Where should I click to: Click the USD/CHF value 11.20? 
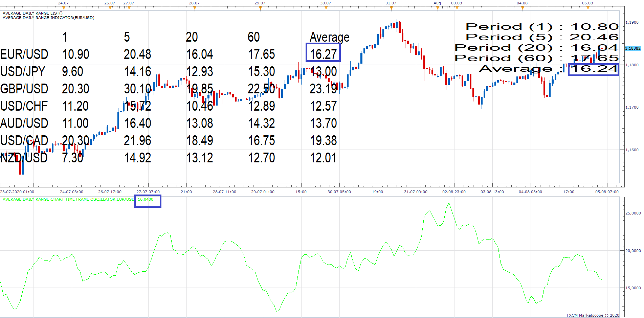(x=75, y=106)
